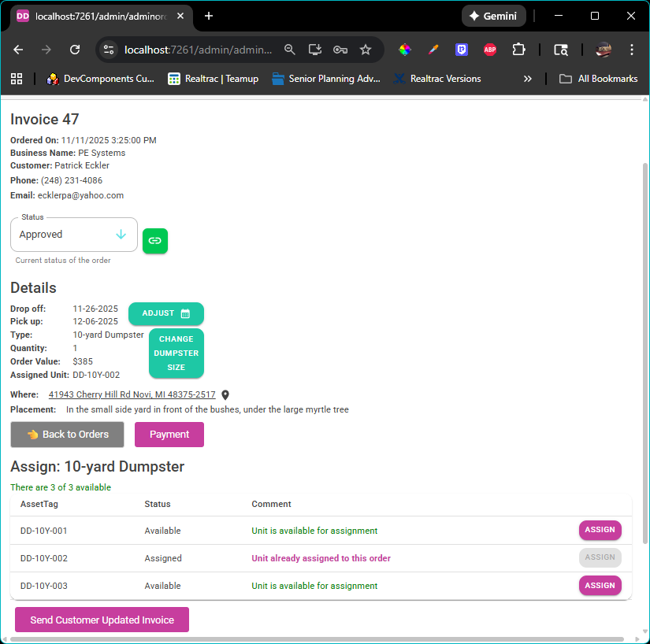Click the Gemini button in the title bar
This screenshot has height=644, width=650.
click(x=493, y=15)
